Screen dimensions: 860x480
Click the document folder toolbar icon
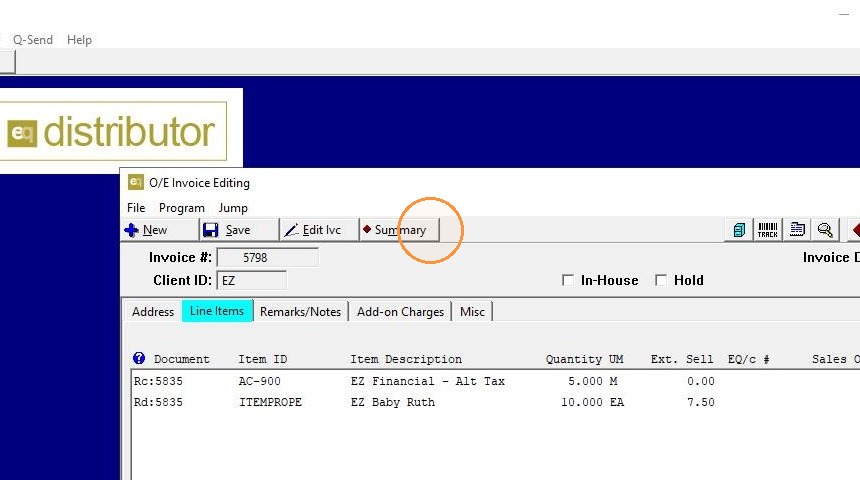(x=797, y=229)
